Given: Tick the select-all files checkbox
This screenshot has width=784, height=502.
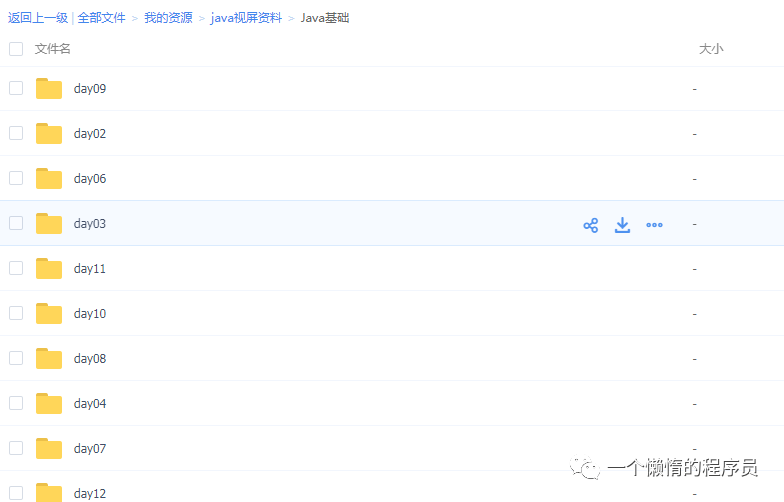Looking at the screenshot, I should (16, 49).
